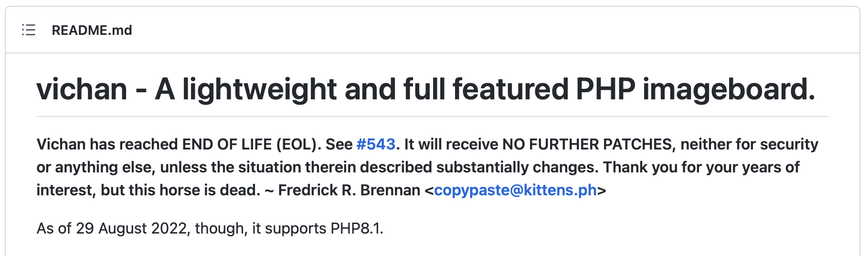868x256 pixels.
Task: Click the "PHP8.1" text
Action: coord(356,228)
